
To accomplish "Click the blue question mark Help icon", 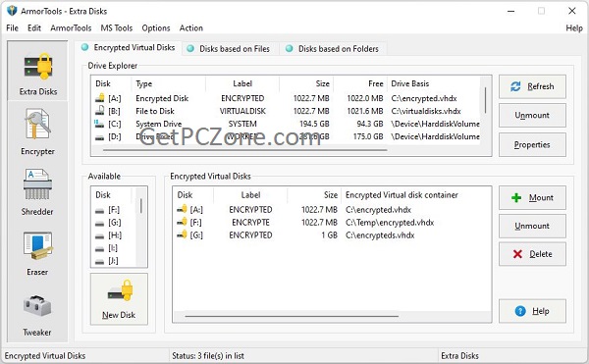I will point(520,311).
